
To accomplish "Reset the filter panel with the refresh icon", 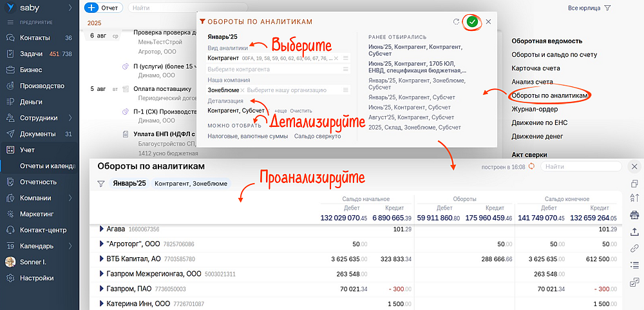I will [457, 22].
